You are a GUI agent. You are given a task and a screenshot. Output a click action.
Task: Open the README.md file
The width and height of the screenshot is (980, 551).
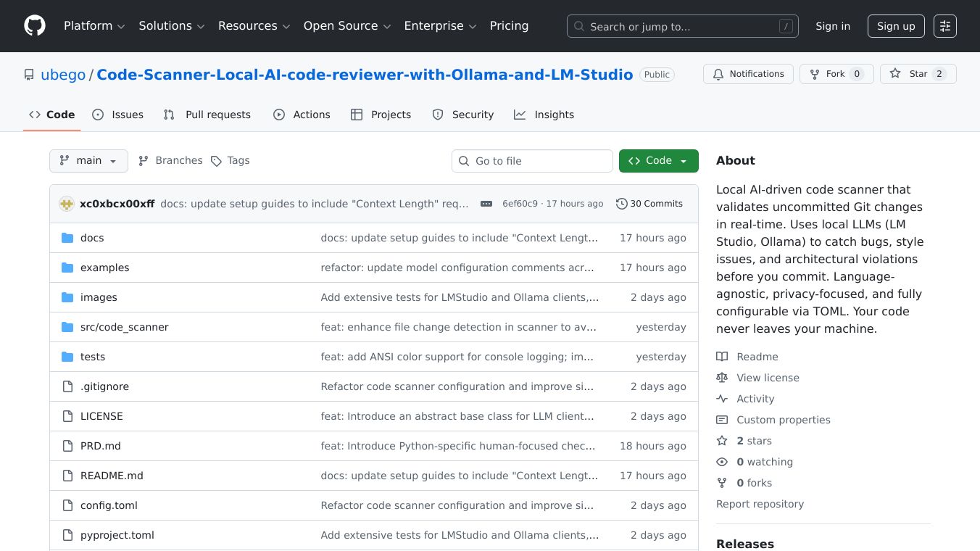click(x=112, y=476)
